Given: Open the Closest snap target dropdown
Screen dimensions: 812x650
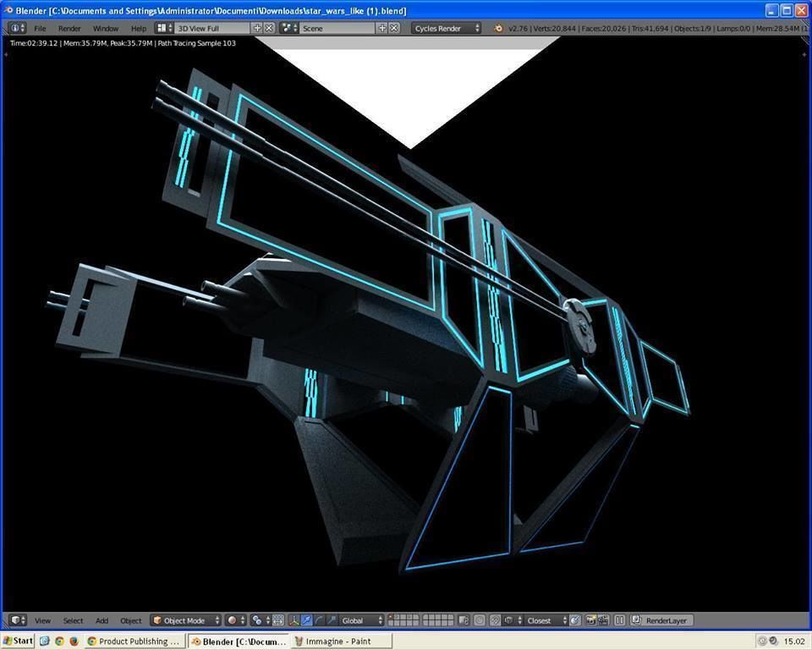Looking at the screenshot, I should [546, 620].
